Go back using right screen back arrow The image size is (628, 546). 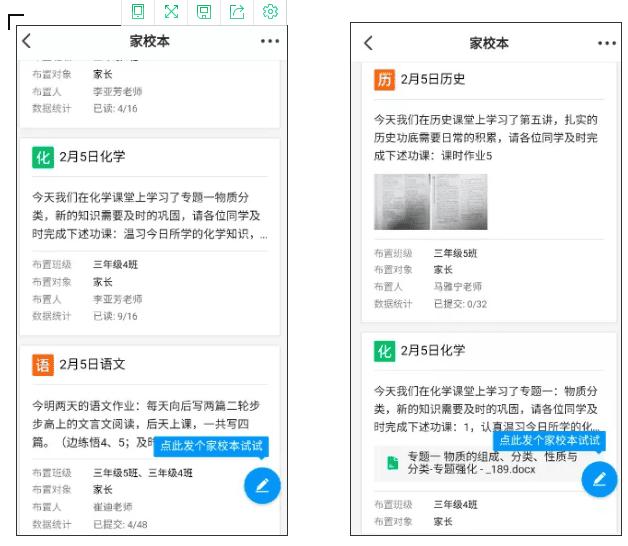pos(368,43)
